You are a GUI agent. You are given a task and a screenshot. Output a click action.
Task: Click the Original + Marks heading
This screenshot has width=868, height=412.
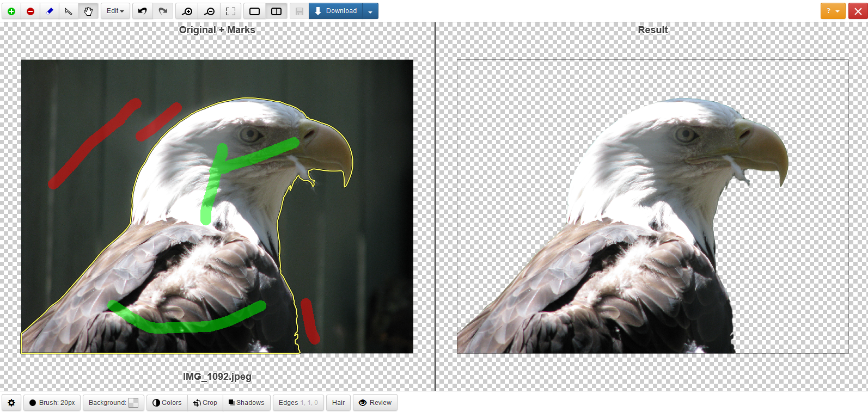(217, 30)
